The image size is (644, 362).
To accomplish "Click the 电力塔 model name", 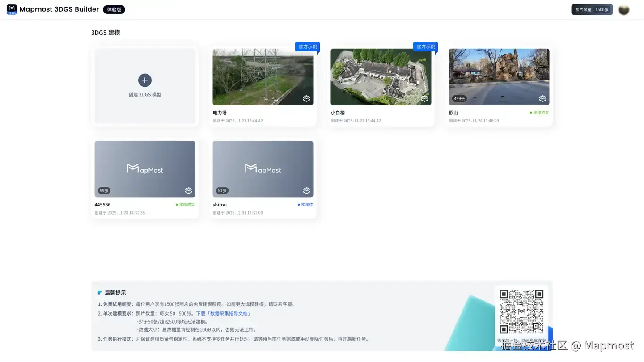I will 220,113.
